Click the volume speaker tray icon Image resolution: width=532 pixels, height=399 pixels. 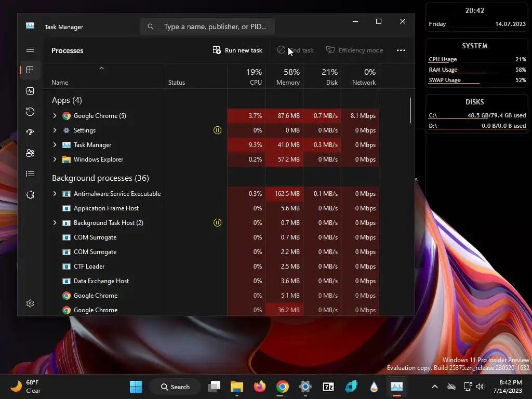tap(480, 387)
